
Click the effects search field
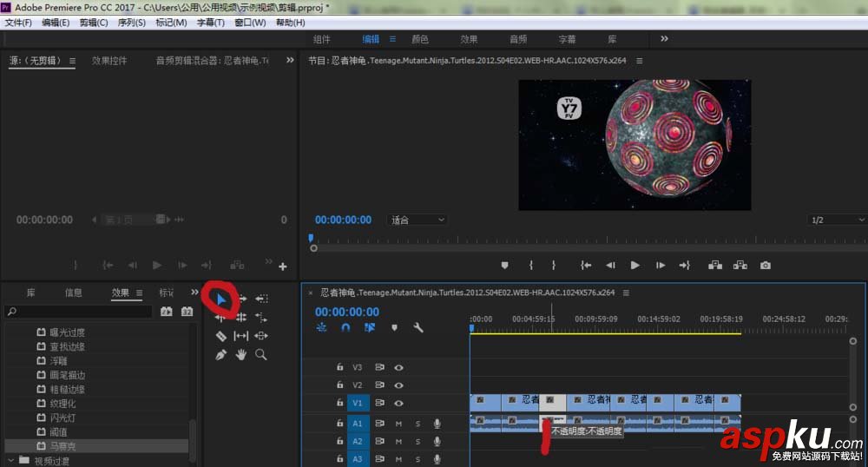79,312
